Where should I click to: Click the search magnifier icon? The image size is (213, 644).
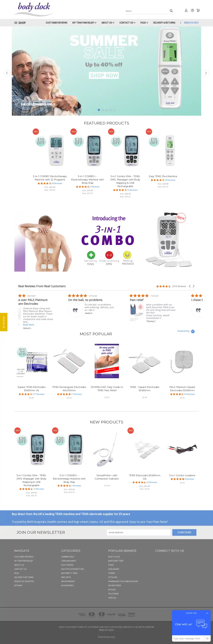click(x=171, y=11)
